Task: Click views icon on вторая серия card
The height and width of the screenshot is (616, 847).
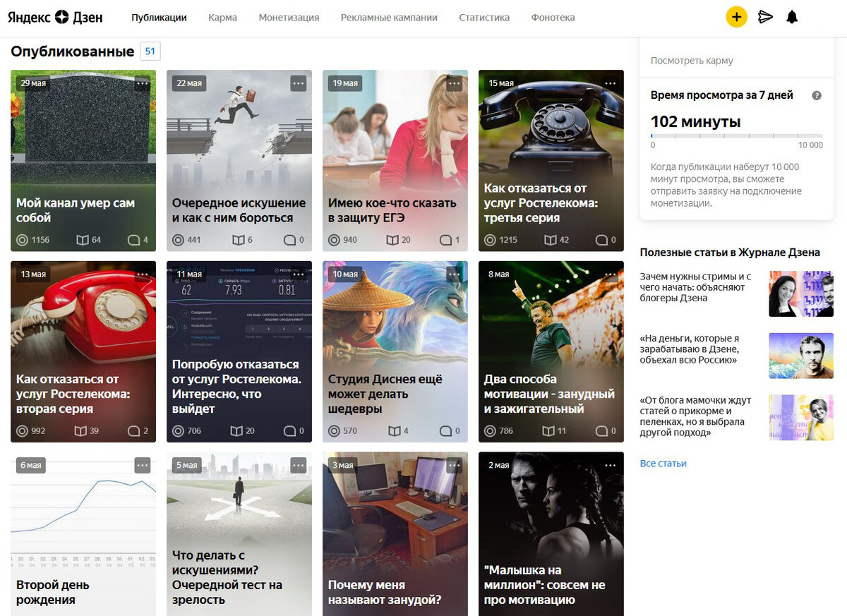Action: point(22,430)
